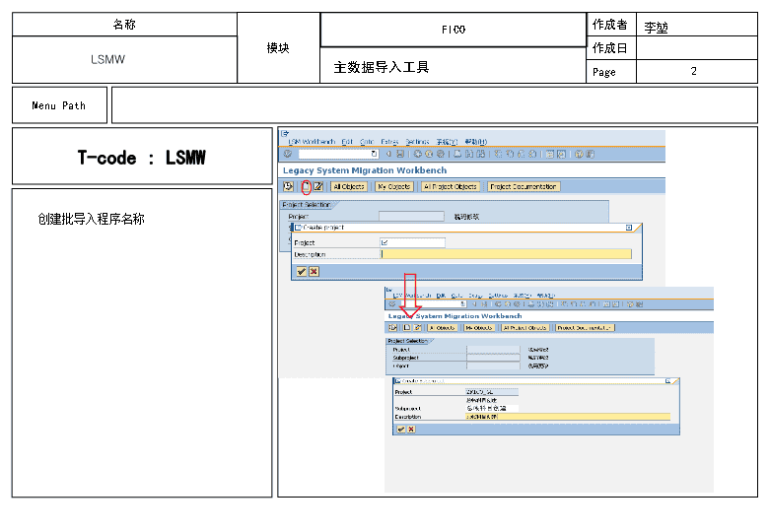Click 'T-code : LSMW' heading text
This screenshot has width=769, height=532.
click(142, 158)
